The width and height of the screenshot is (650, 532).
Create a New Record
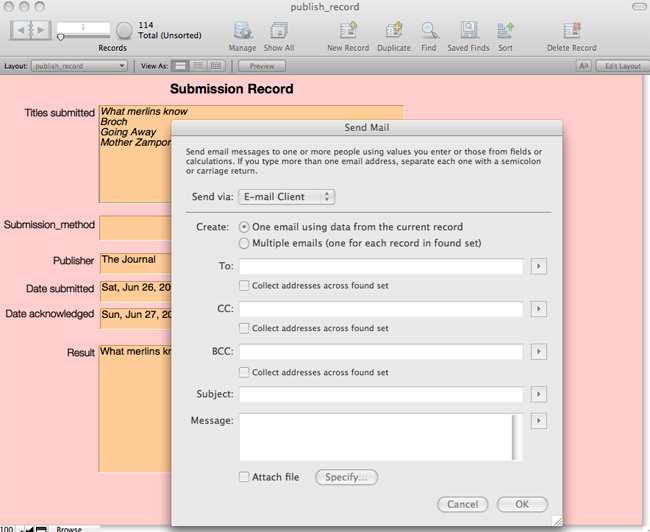click(x=348, y=31)
